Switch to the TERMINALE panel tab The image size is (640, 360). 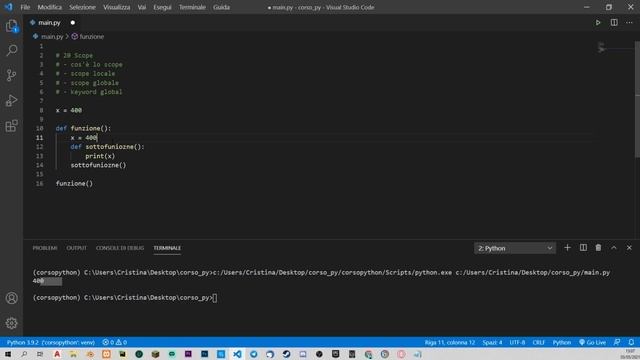(167, 248)
